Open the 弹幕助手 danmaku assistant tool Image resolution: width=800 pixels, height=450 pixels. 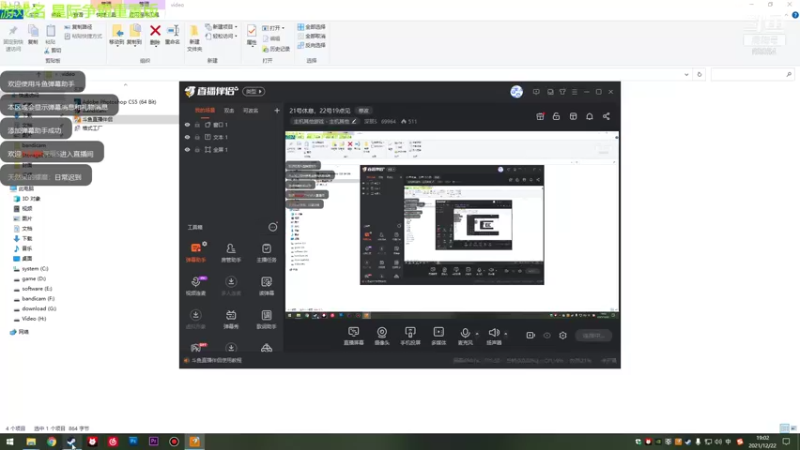(x=195, y=253)
